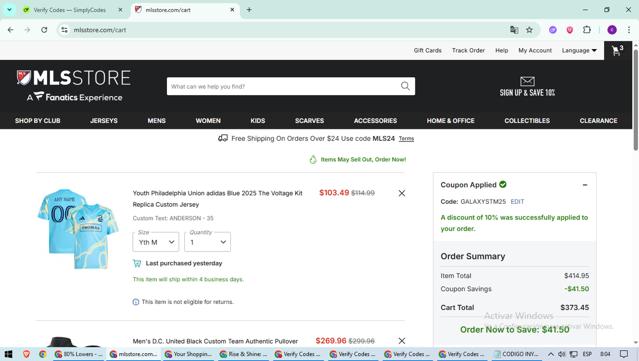Click the page vertical scrollbar
The image size is (639, 361).
point(635,100)
